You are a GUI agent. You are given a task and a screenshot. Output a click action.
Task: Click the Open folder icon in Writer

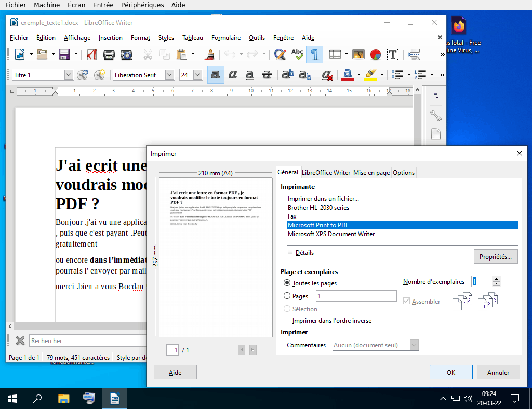pos(42,54)
